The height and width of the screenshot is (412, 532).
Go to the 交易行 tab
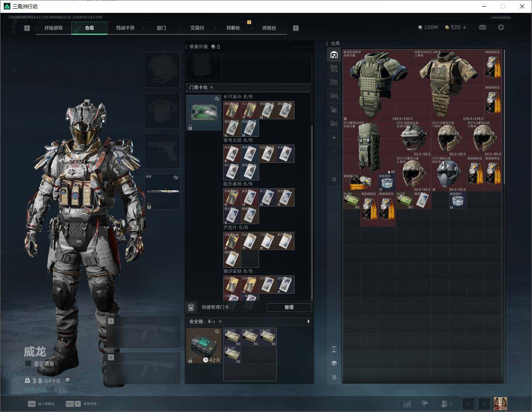[197, 28]
